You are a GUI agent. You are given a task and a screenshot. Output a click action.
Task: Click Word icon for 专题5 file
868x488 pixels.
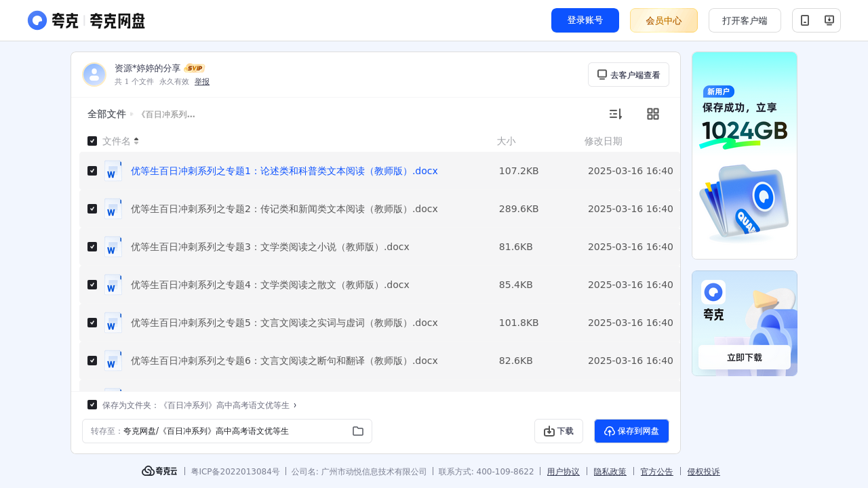coord(113,323)
